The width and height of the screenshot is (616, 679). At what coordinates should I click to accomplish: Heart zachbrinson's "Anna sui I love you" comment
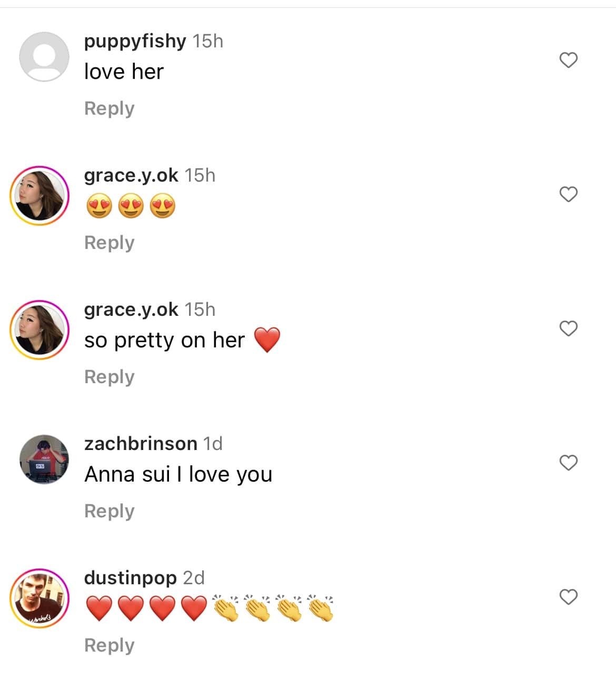tap(568, 463)
